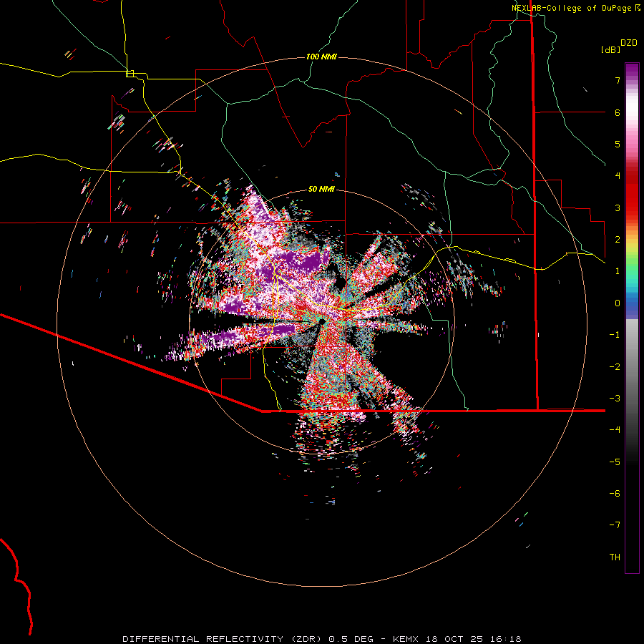This screenshot has width=644, height=644.
Task: Click the 1 value on the color scale
Action: click(618, 271)
